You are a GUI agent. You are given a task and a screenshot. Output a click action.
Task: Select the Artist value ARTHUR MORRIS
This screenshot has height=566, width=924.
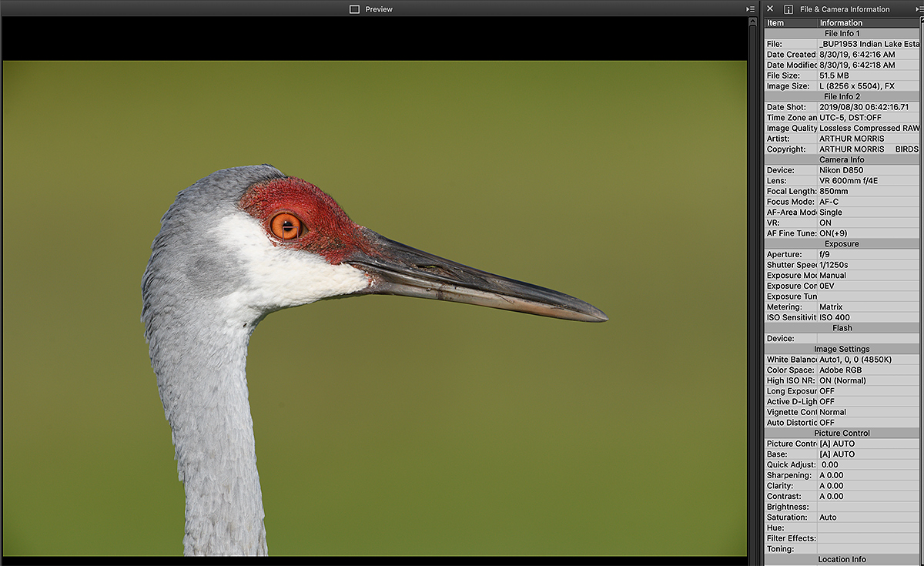[x=852, y=139]
